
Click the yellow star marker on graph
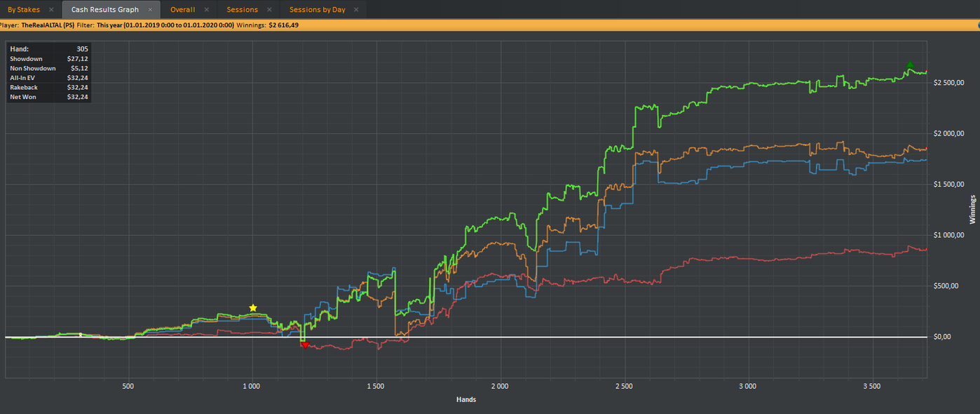click(253, 308)
